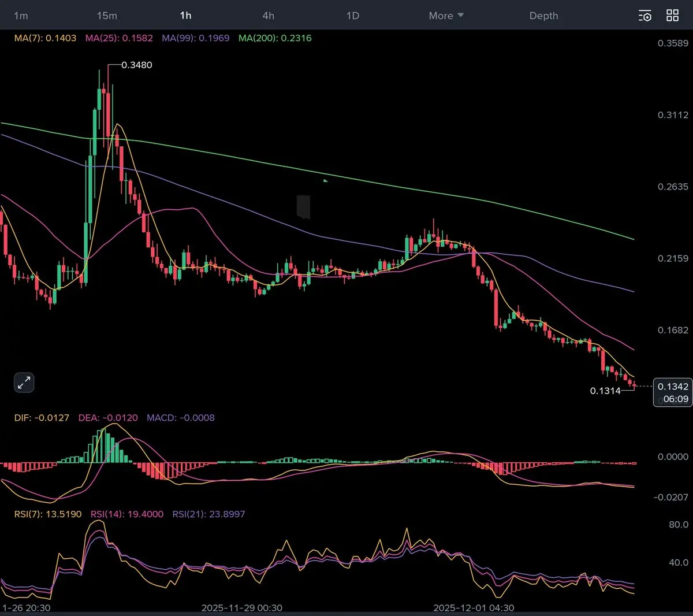The width and height of the screenshot is (693, 616).
Task: Click the RSI(21): 23.8997 label
Action: 209,514
